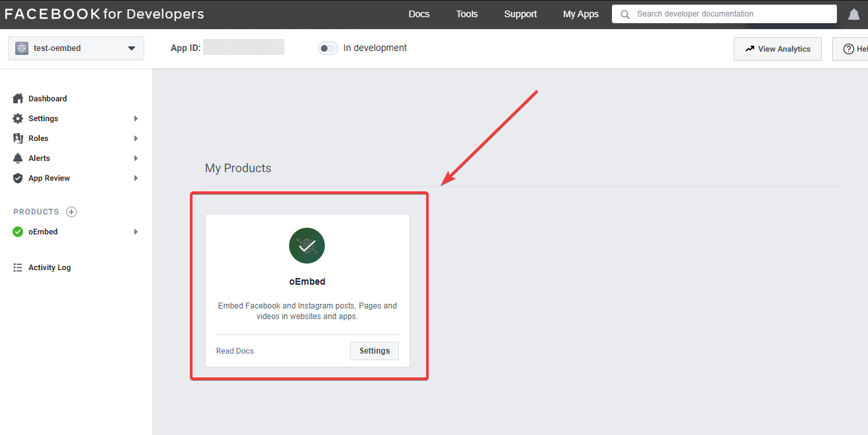Open the notifications bell at top right
This screenshot has height=435, width=868.
(853, 13)
